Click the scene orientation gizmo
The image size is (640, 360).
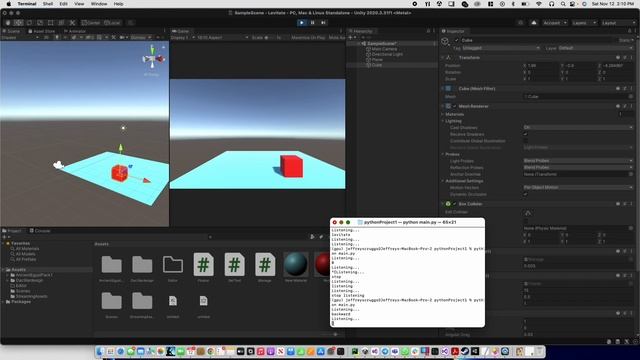click(x=153, y=59)
